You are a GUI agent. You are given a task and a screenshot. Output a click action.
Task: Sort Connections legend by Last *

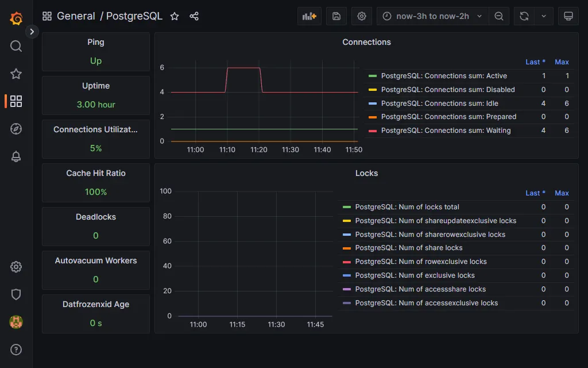point(535,62)
